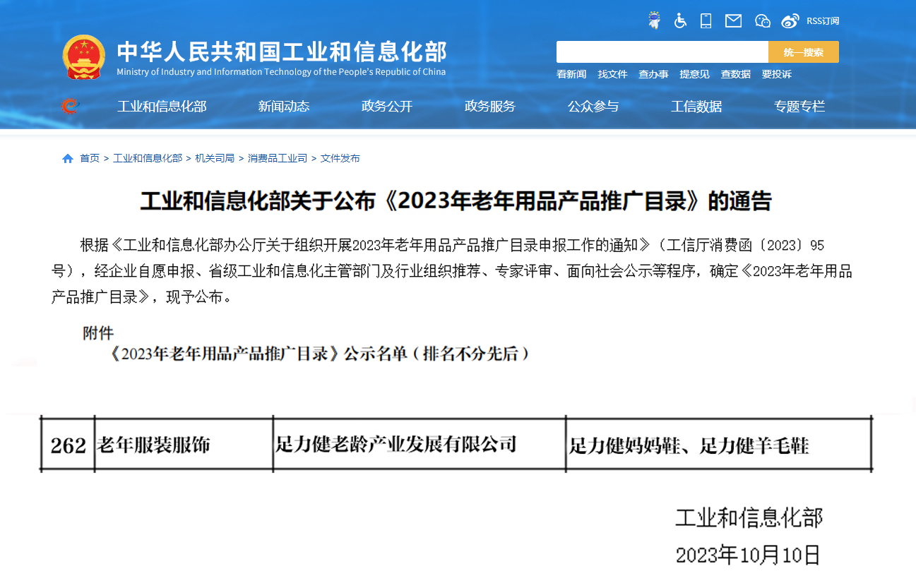Open the 要投诉 quick link
Screen dimensions: 916x588
pyautogui.click(x=776, y=74)
